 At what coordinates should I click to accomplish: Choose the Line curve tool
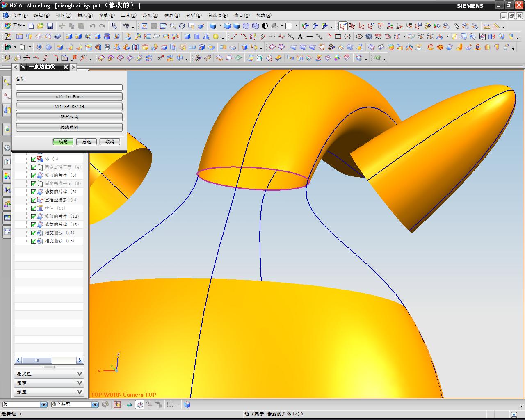tap(234, 37)
